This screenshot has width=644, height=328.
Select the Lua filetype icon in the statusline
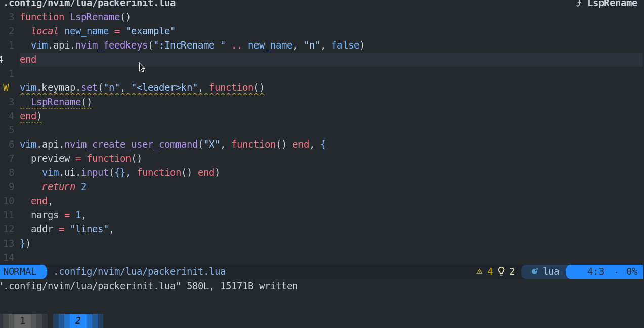pyautogui.click(x=535, y=271)
